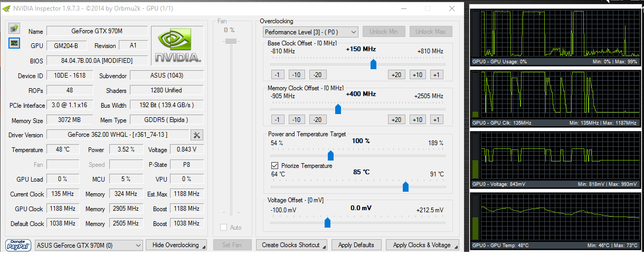Click Apply Clocks & Voltage button

pyautogui.click(x=422, y=245)
